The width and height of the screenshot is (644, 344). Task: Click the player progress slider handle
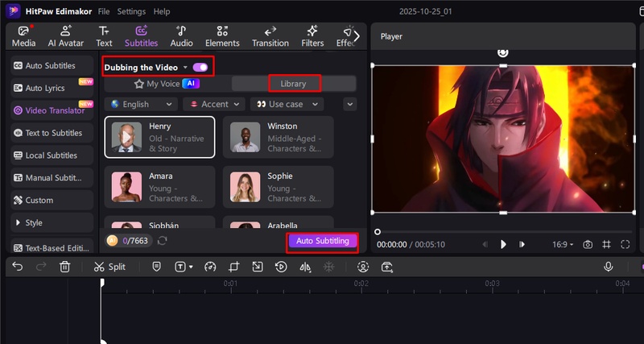click(x=378, y=232)
